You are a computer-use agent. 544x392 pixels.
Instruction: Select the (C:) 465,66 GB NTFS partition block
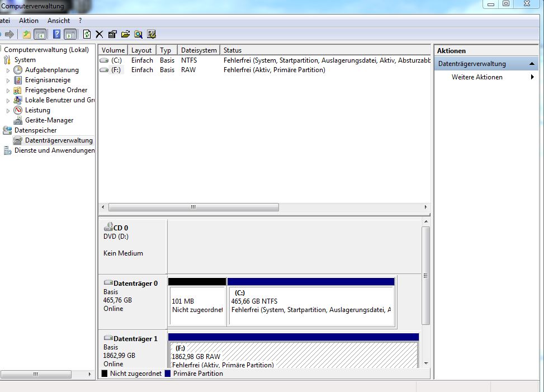[x=311, y=302]
